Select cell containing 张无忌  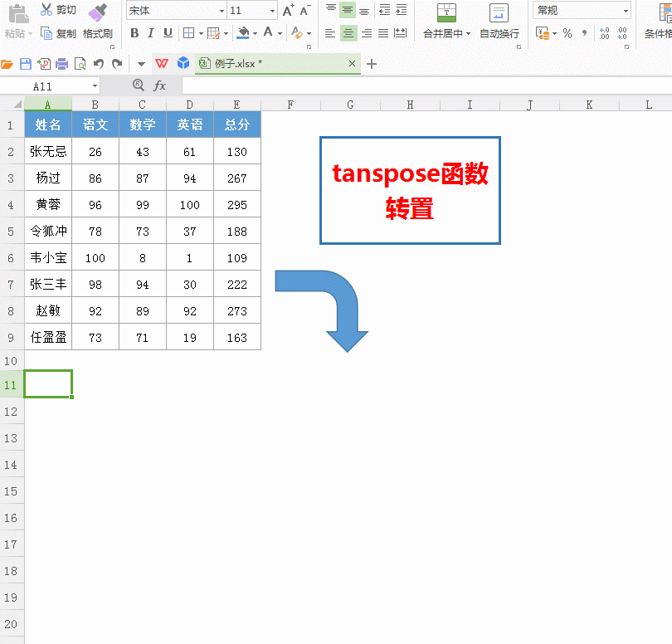(x=48, y=151)
